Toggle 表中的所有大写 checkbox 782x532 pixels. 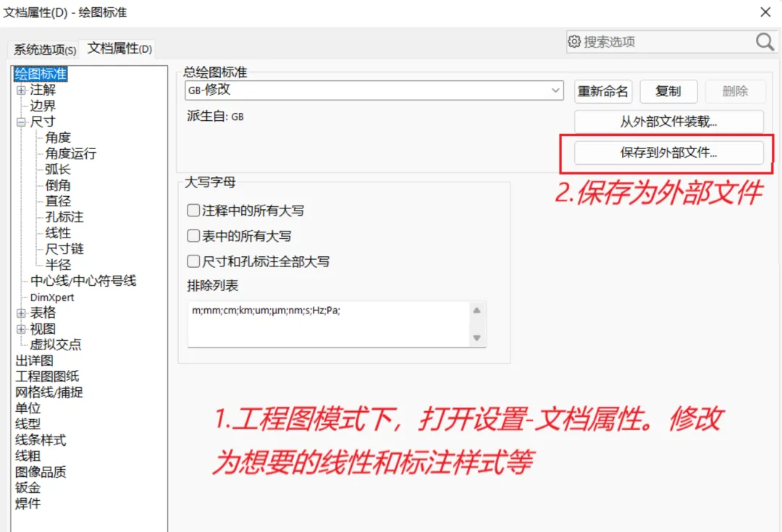(193, 236)
